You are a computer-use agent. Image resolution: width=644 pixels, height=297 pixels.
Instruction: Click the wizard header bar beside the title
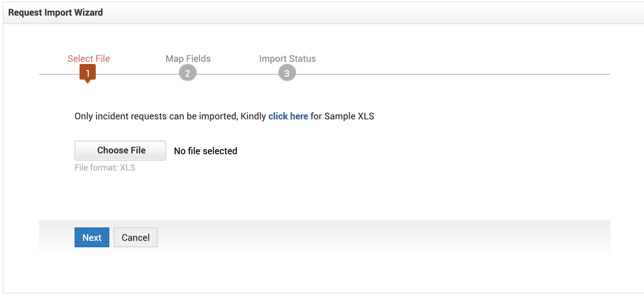coord(355,13)
